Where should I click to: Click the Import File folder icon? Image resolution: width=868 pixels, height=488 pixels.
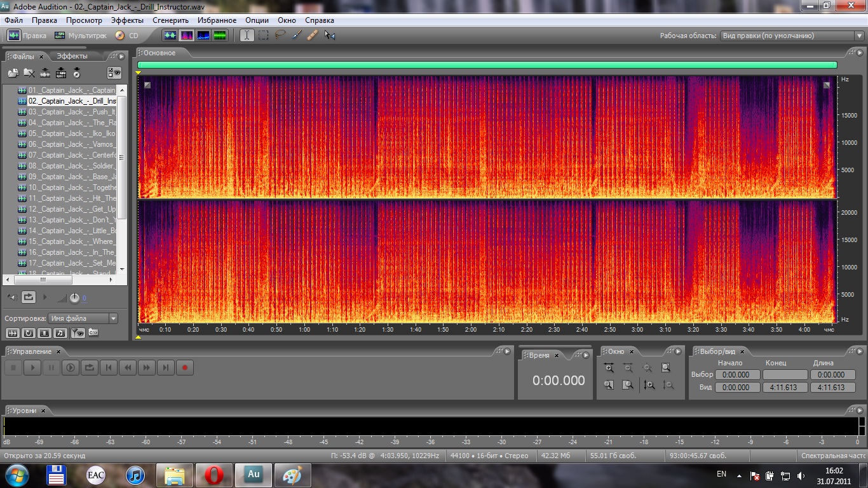(x=13, y=73)
